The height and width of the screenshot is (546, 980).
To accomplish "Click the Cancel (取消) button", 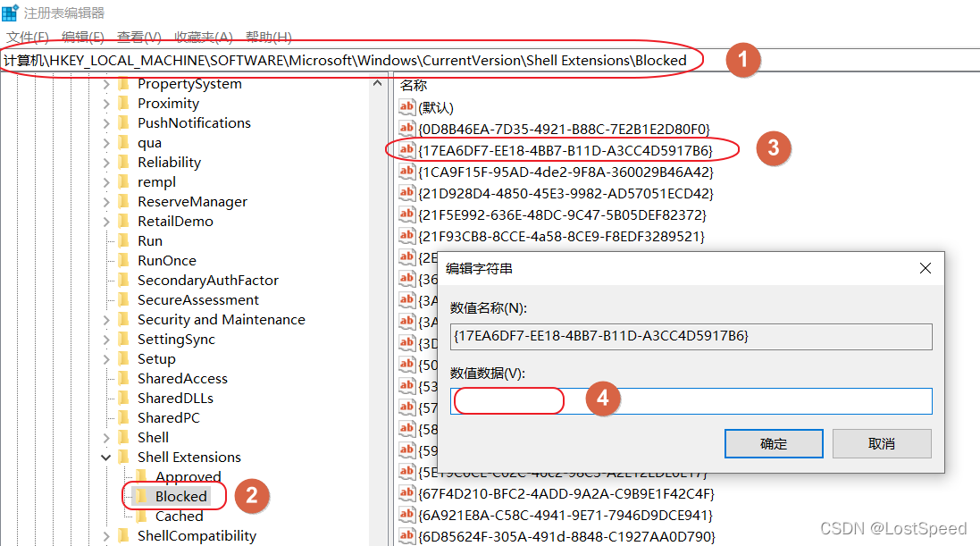I will click(x=881, y=443).
